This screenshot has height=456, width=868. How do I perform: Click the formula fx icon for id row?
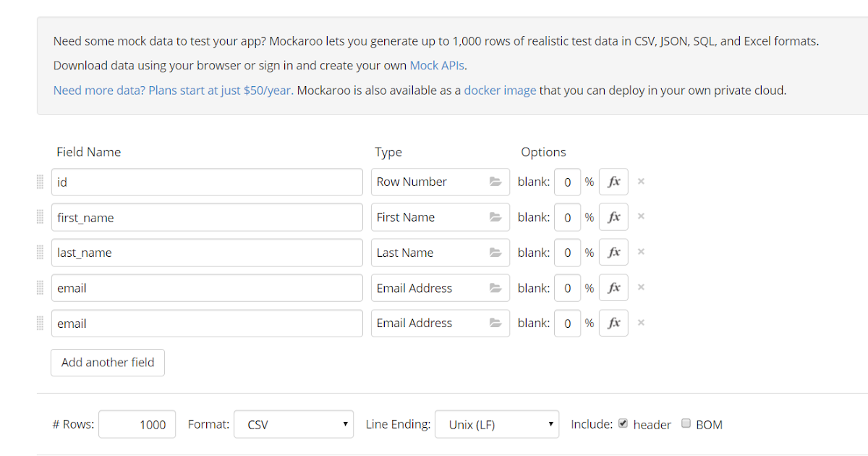click(x=613, y=182)
